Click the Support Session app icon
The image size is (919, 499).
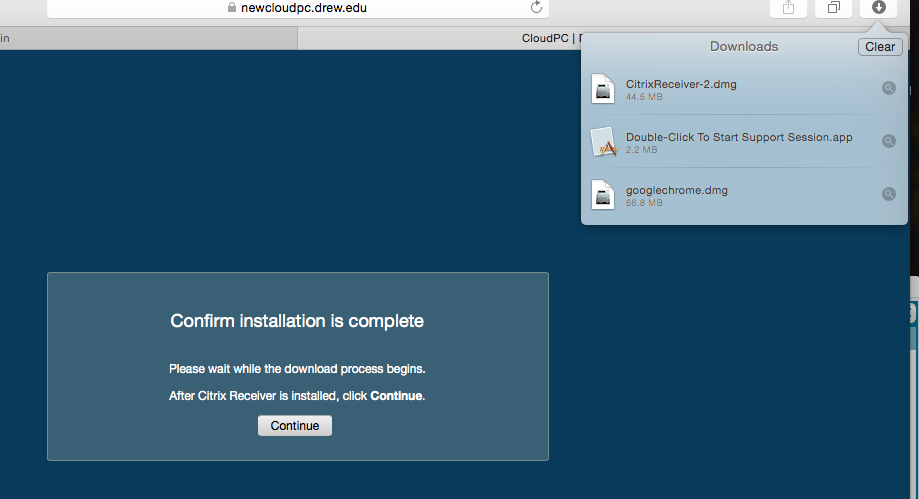tap(604, 142)
